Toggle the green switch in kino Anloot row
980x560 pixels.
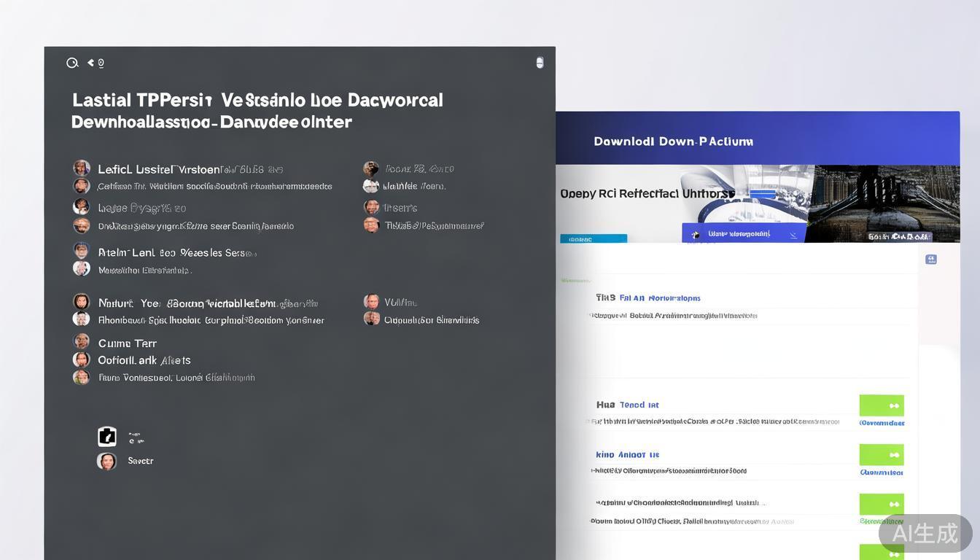click(x=882, y=455)
